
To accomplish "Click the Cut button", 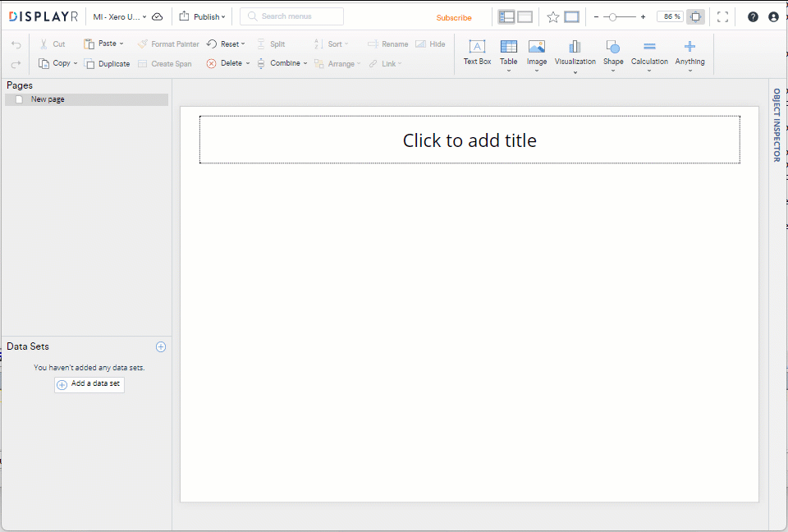I will pos(53,44).
